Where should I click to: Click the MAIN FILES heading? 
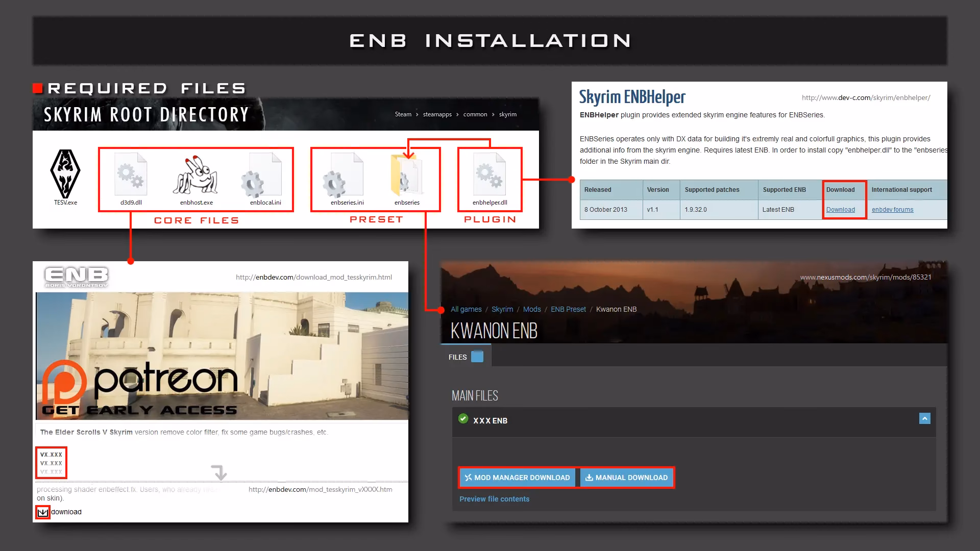coord(475,396)
